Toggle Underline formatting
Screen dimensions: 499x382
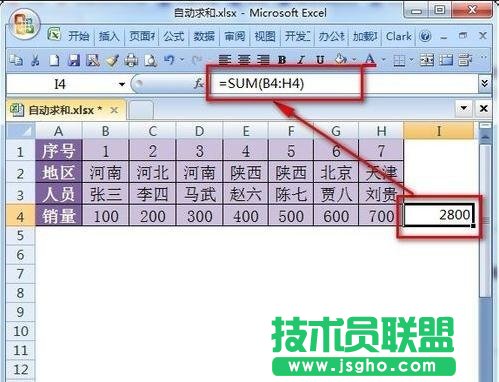point(320,60)
